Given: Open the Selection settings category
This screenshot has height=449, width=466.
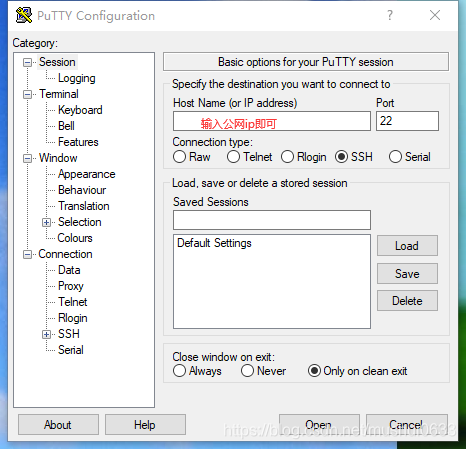Looking at the screenshot, I should click(x=79, y=222).
